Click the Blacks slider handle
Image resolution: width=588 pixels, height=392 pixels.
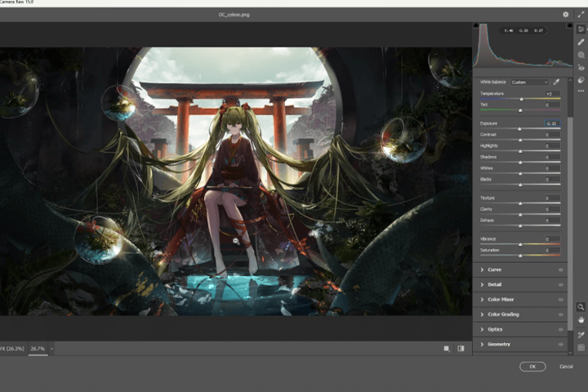520,185
